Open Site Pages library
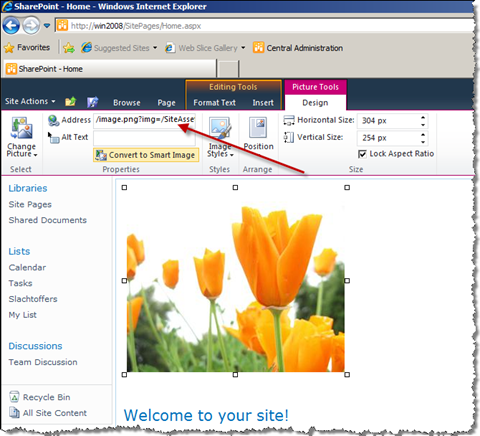The width and height of the screenshot is (480, 436). point(30,204)
